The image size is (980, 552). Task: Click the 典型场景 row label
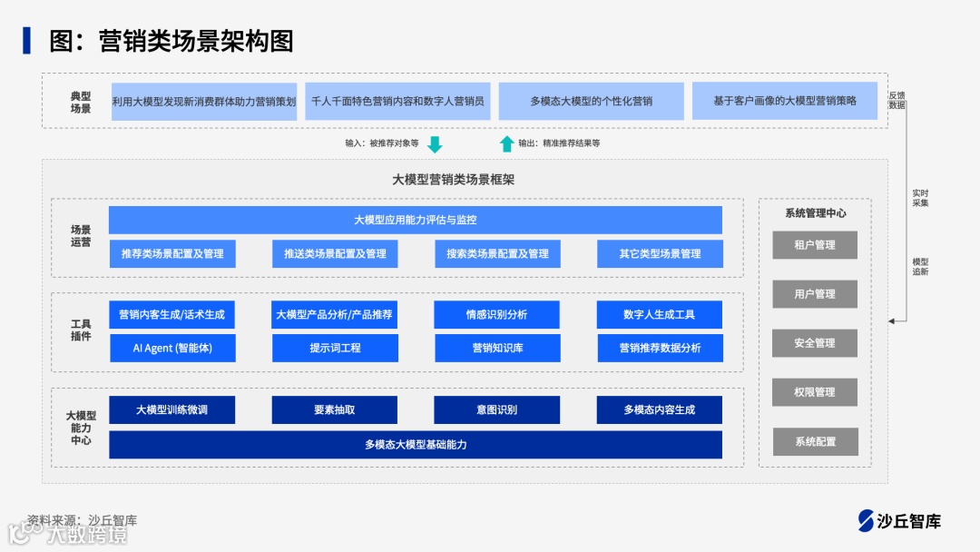coord(81,102)
